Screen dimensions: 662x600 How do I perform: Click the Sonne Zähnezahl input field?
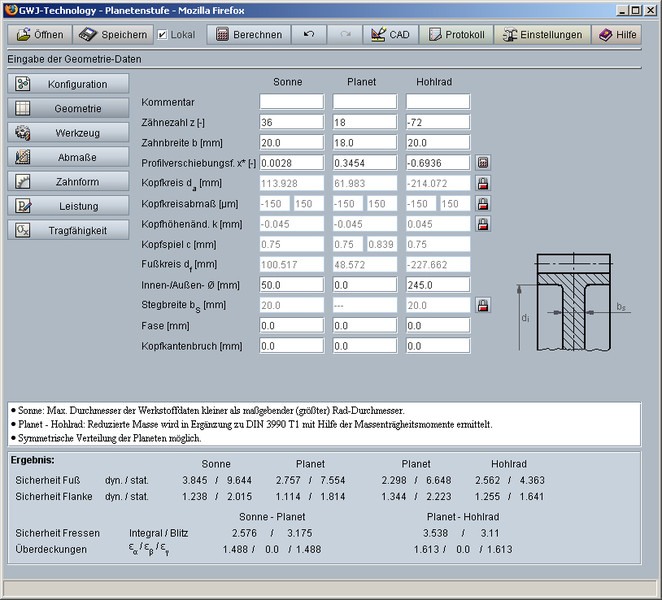click(291, 122)
